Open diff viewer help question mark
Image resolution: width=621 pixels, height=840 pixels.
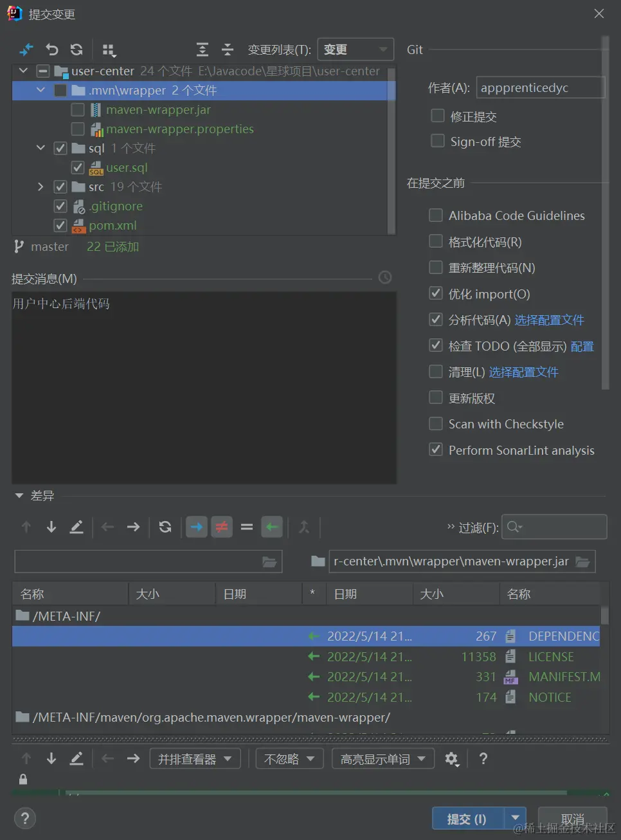(x=483, y=759)
